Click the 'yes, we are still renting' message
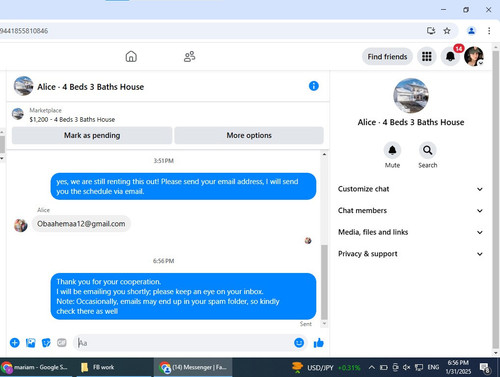 [x=183, y=186]
